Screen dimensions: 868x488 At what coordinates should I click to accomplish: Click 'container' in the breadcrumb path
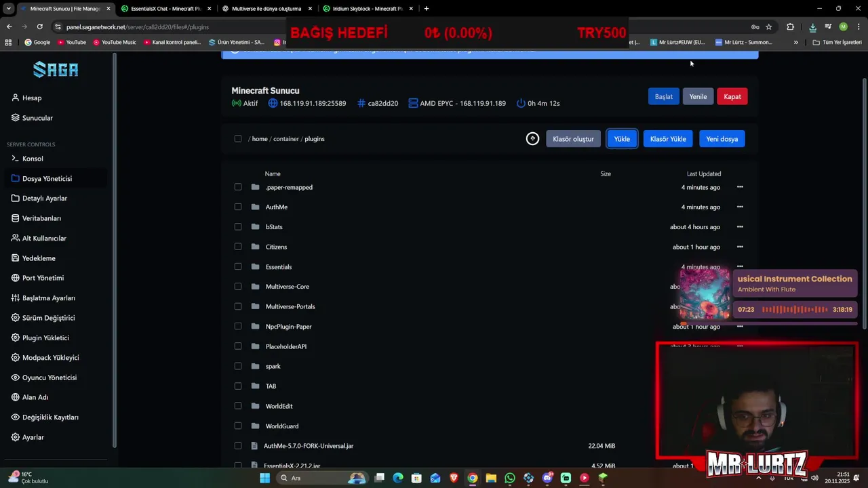coord(286,139)
